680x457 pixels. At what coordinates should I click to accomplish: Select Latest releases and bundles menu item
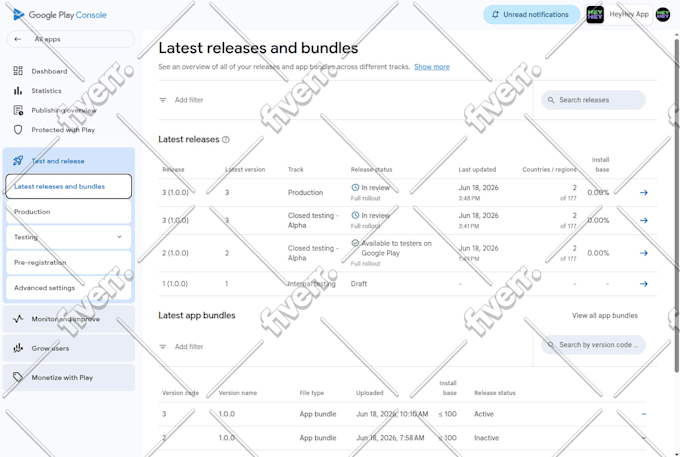coord(69,186)
